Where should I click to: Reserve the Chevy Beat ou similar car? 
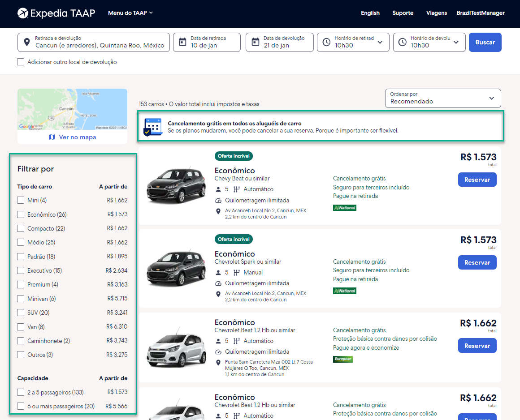pos(477,180)
